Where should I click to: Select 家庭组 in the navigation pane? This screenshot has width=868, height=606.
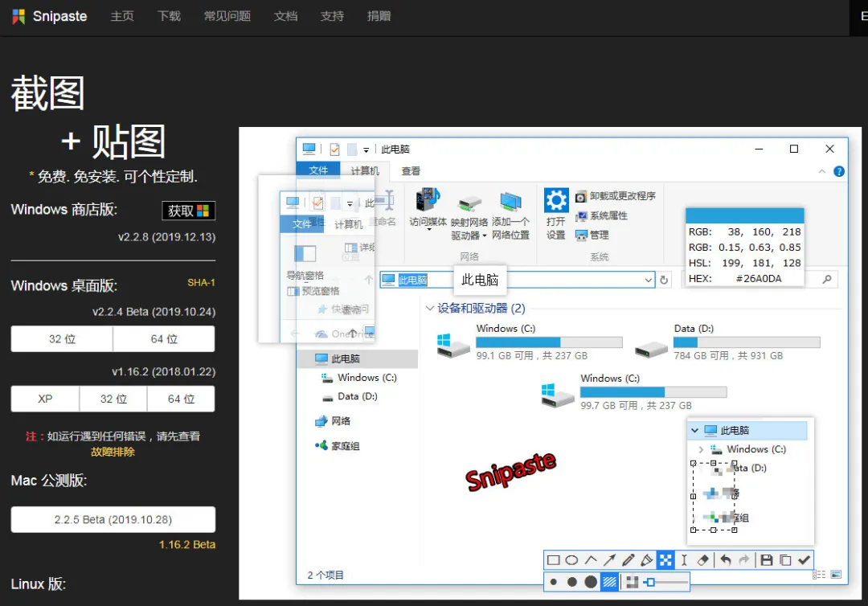point(338,446)
